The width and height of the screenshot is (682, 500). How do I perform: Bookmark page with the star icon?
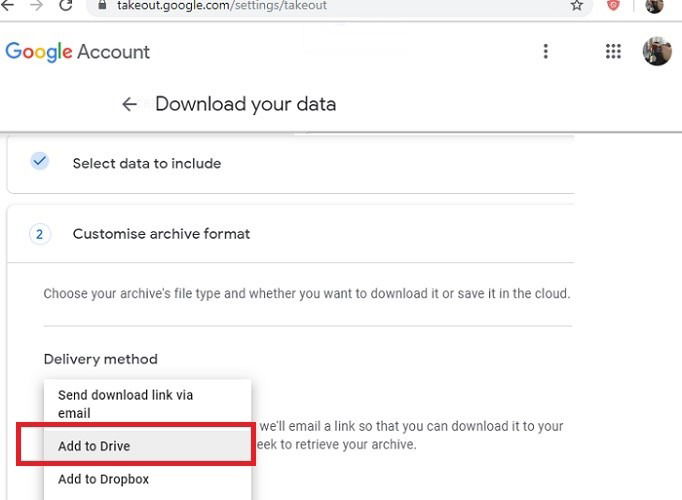(577, 5)
